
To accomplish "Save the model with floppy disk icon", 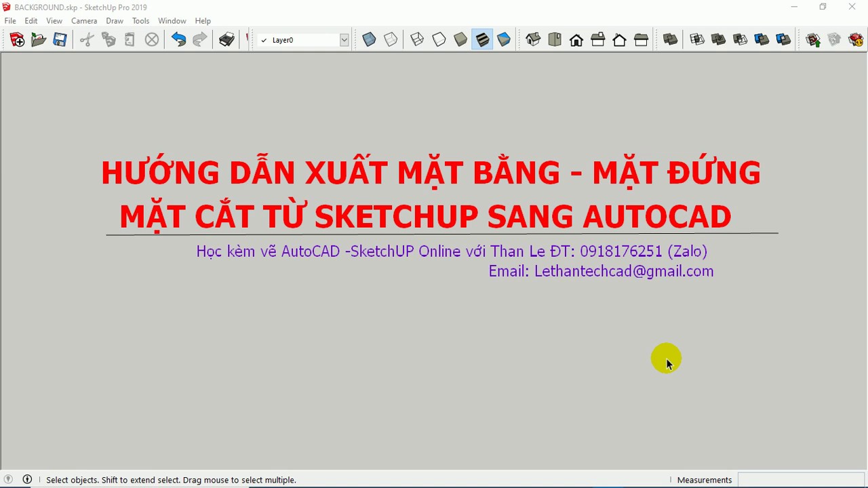I will pos(60,40).
